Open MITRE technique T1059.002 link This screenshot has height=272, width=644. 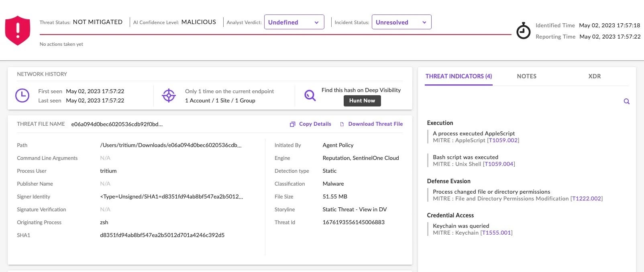[503, 140]
